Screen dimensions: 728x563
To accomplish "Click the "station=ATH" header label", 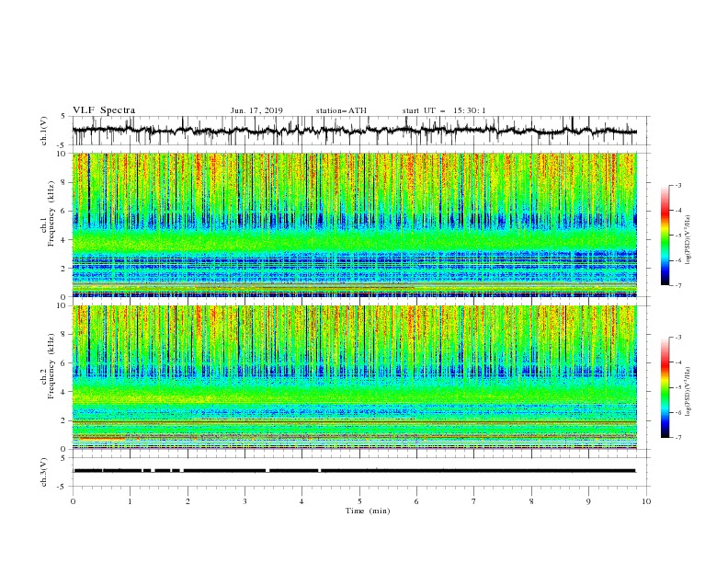I will coord(341,110).
